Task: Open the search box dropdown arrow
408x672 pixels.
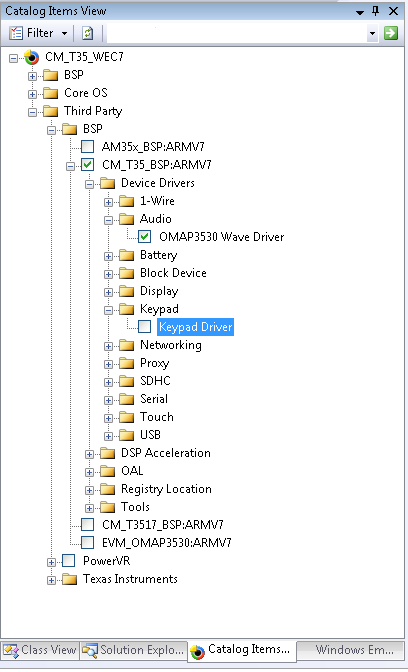Action: tap(372, 33)
